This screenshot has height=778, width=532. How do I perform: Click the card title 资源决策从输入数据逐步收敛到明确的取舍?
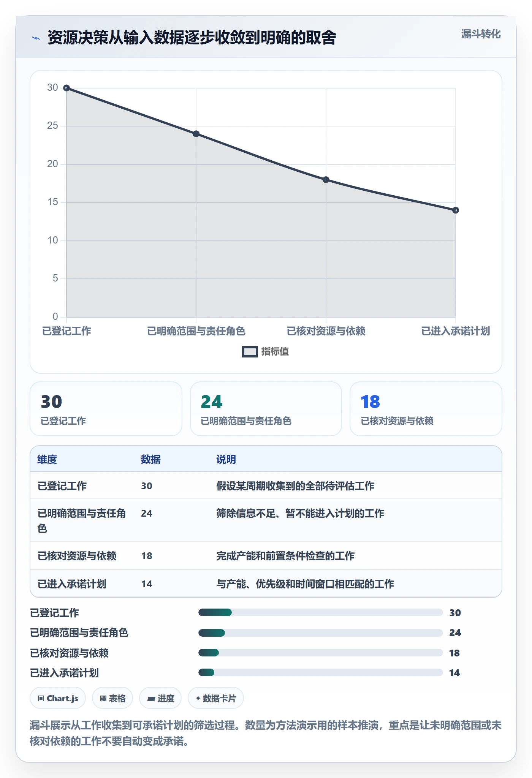(x=192, y=38)
